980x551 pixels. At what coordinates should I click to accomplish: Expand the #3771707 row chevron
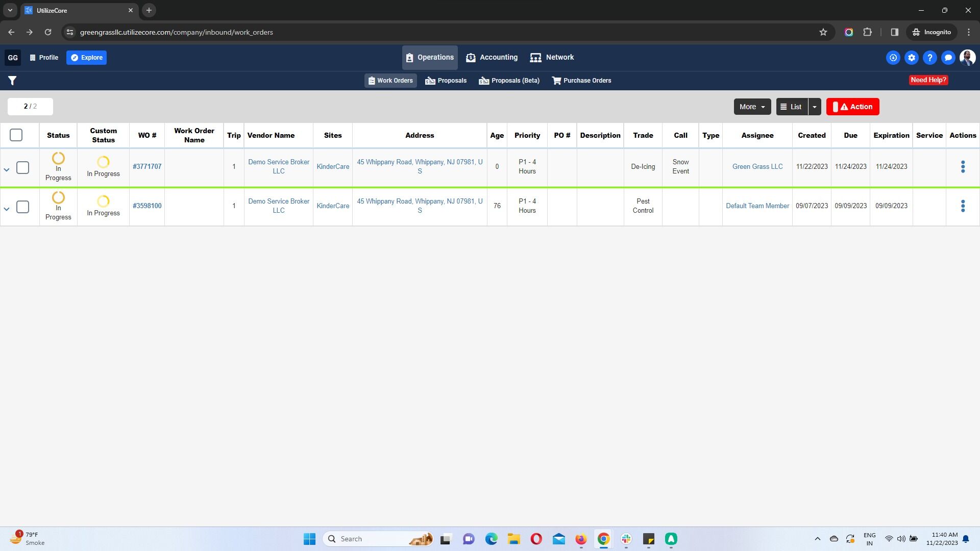tap(7, 169)
